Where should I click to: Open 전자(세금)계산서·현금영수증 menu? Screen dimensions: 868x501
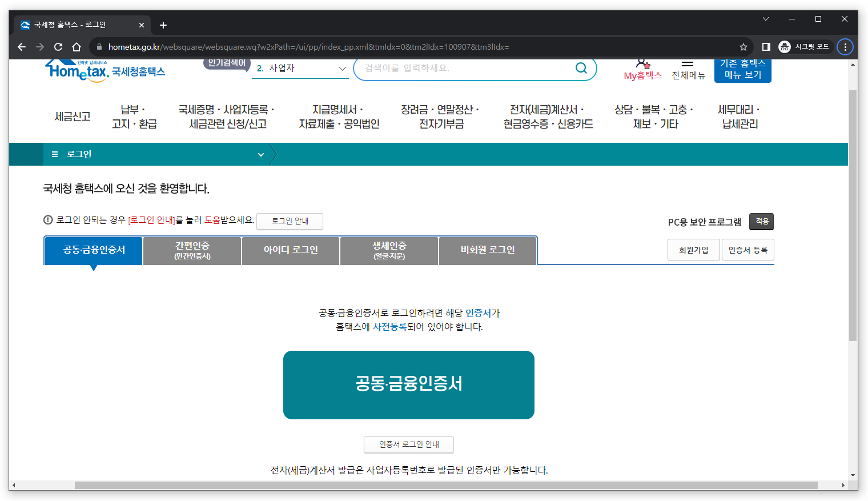tap(548, 117)
